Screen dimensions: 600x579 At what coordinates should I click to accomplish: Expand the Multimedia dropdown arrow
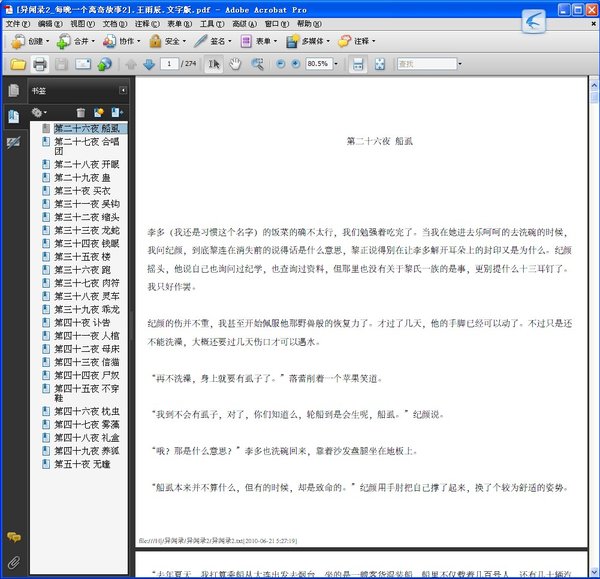click(x=328, y=41)
